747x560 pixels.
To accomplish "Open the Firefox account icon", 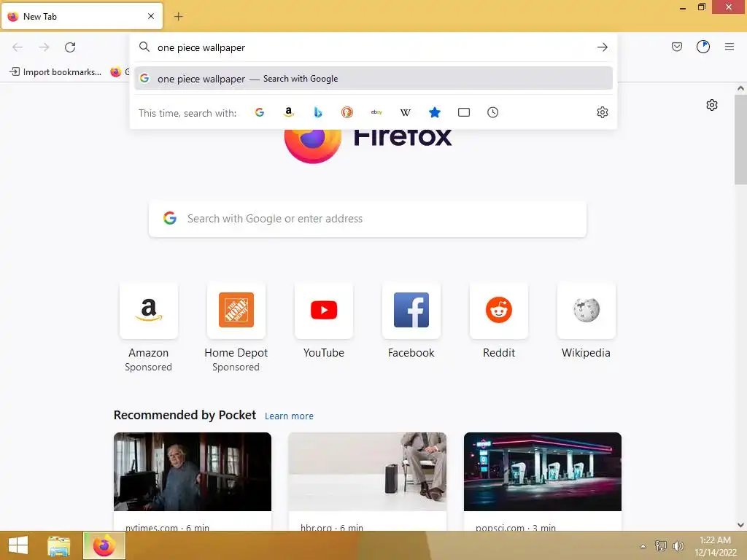I will point(703,47).
